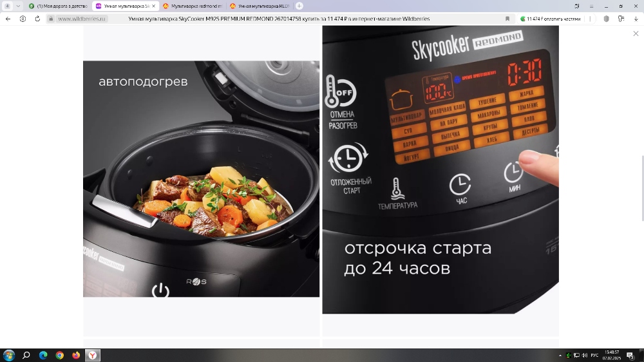Viewport: 644px width, 362px height.
Task: Open the Windows Start button
Action: point(8,355)
